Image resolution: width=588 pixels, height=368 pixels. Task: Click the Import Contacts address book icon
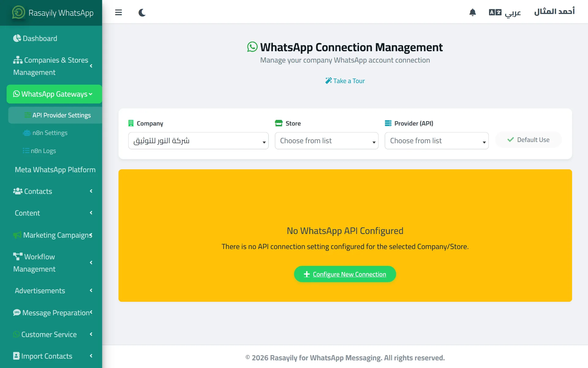tap(17, 356)
